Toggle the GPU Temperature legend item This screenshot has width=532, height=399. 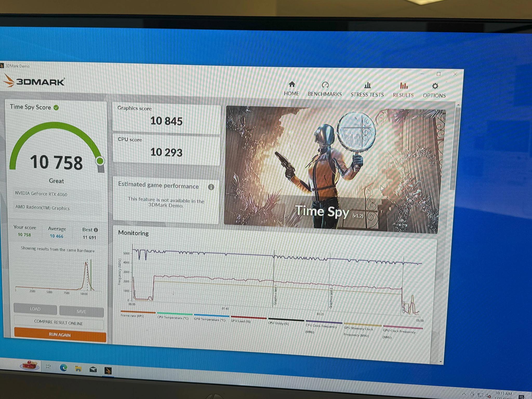211,318
